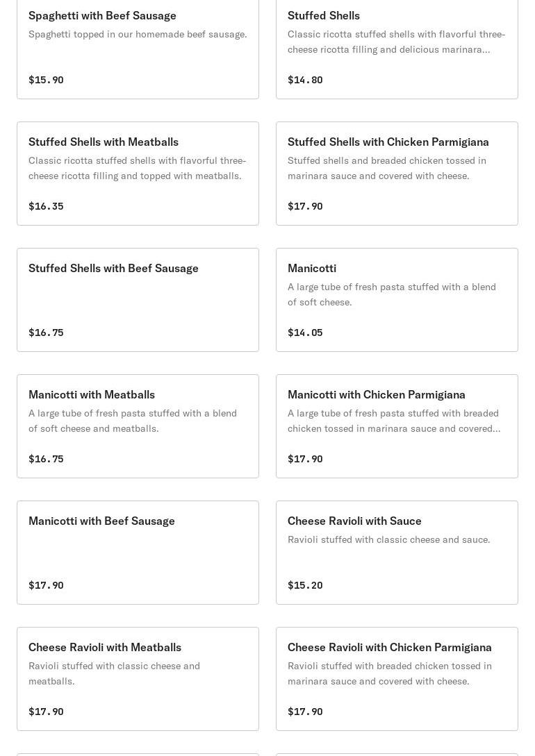
Task: Click the Manicotti "blend of soft cheese" description
Action: tap(392, 294)
